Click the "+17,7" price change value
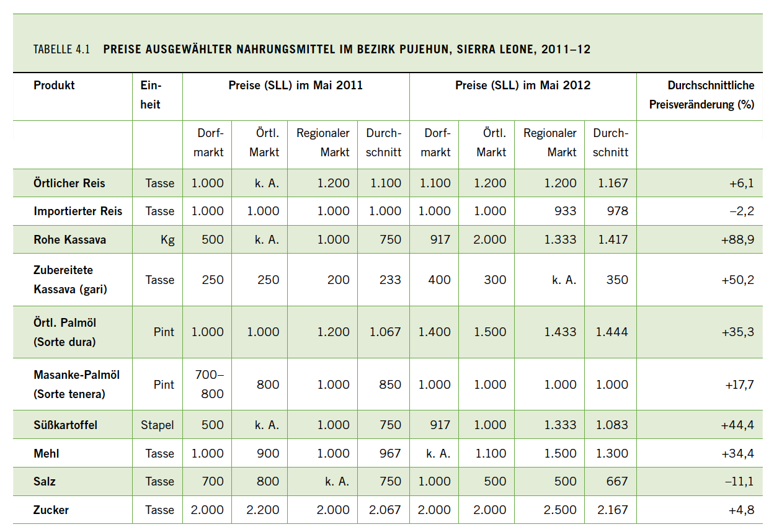 pos(739,384)
